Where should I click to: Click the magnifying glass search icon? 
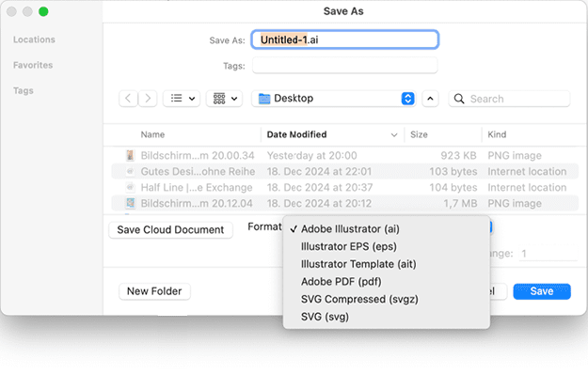[x=459, y=99]
